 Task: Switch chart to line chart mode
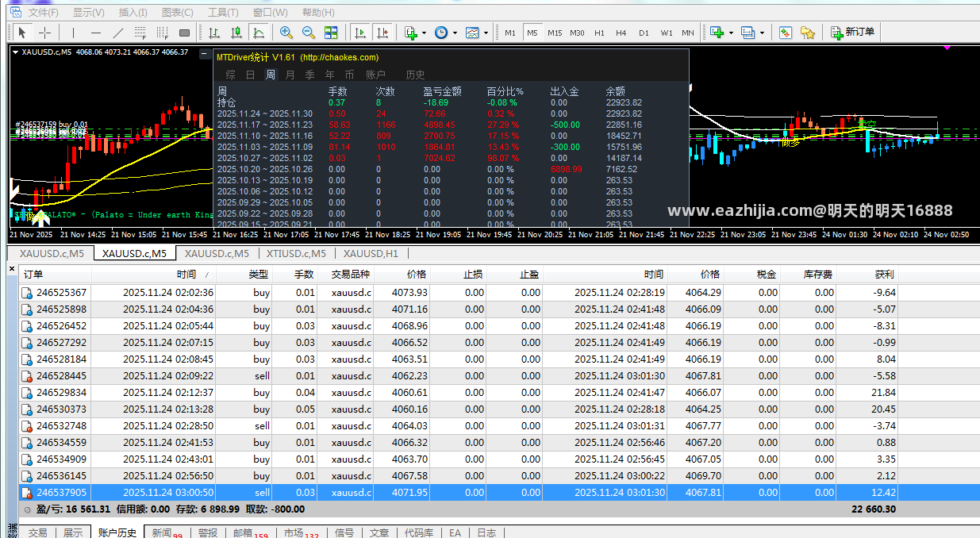pyautogui.click(x=259, y=33)
